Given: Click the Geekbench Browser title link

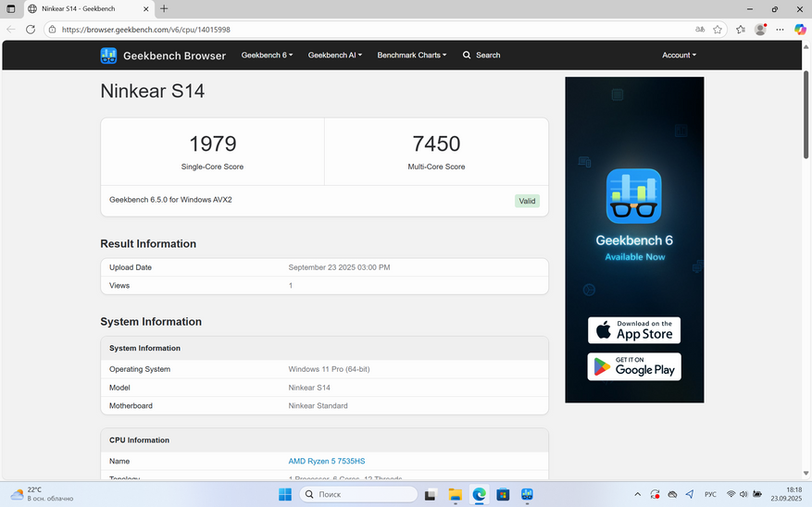Looking at the screenshot, I should pyautogui.click(x=174, y=56).
